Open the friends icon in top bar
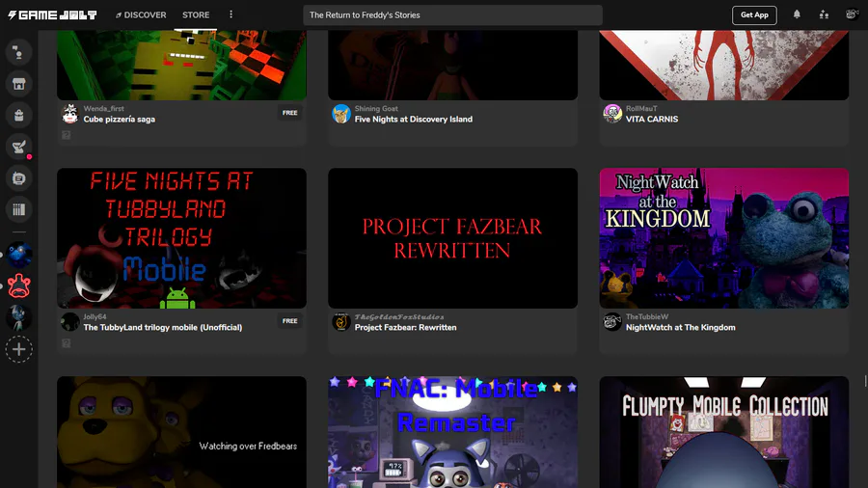 pyautogui.click(x=824, y=14)
